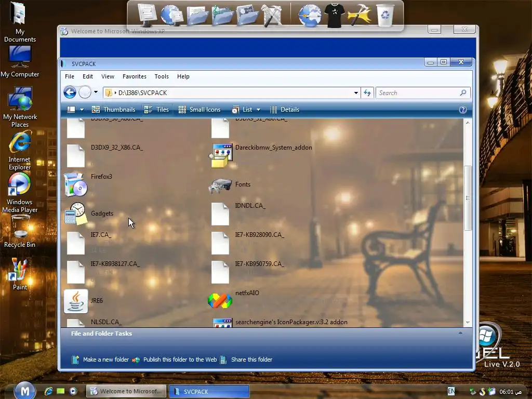This screenshot has width=532, height=399.
Task: Open the Edit menu
Action: (87, 76)
